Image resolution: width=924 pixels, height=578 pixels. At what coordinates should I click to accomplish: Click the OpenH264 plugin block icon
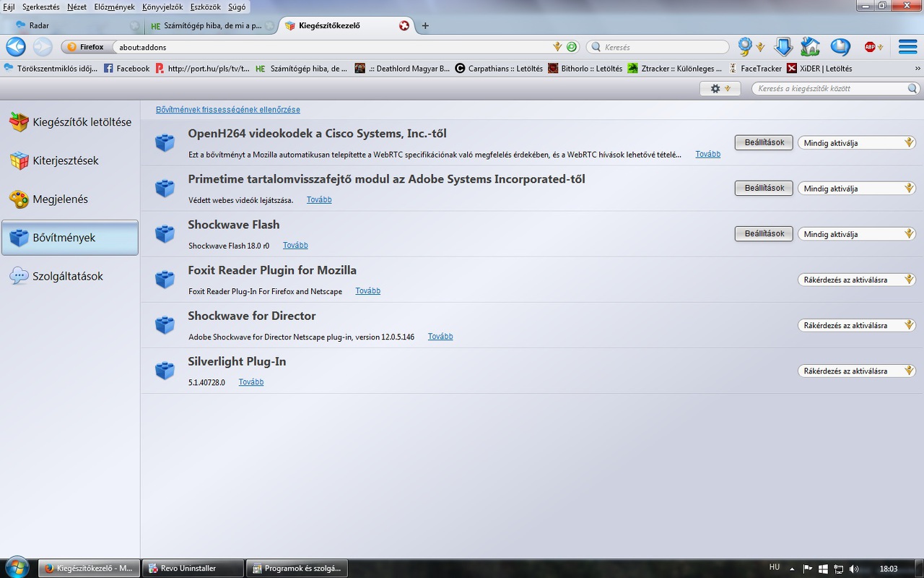click(165, 142)
